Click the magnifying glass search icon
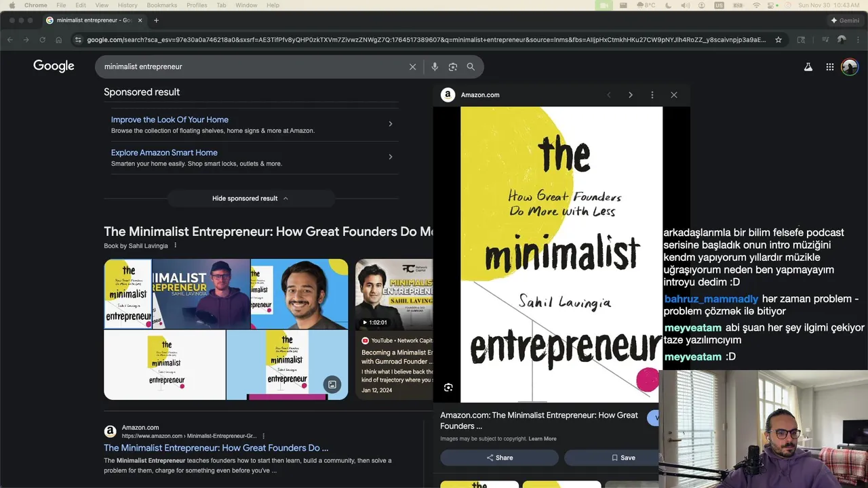This screenshot has height=488, width=868. pyautogui.click(x=471, y=66)
